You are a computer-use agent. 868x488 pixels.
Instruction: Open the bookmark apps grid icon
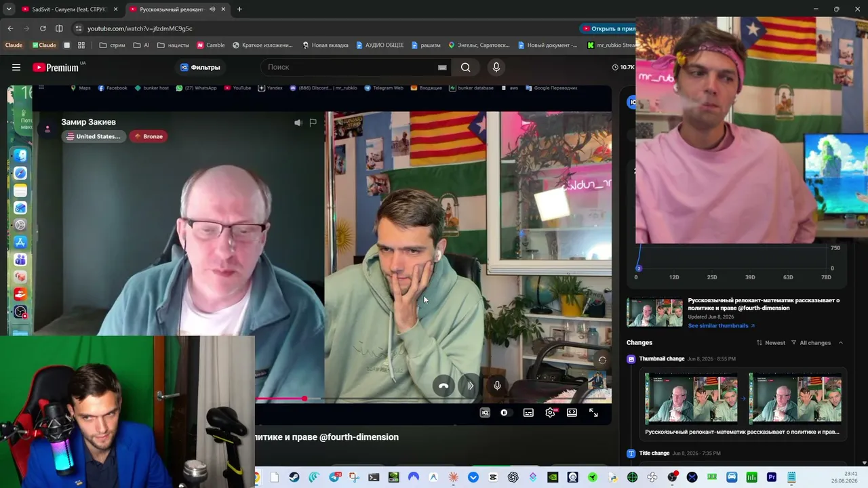(x=81, y=45)
